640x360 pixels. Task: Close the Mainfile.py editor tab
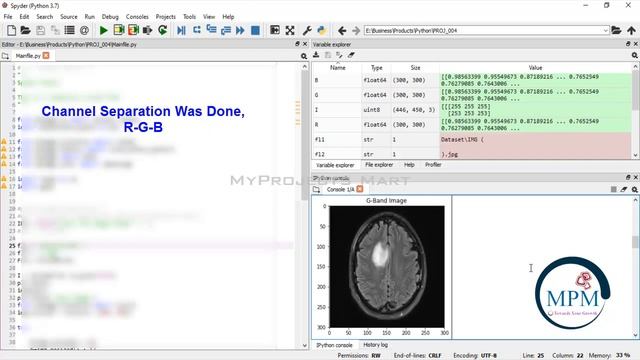click(46, 56)
